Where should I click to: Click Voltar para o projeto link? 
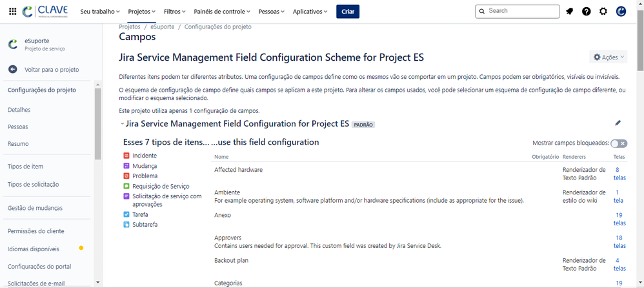(52, 70)
